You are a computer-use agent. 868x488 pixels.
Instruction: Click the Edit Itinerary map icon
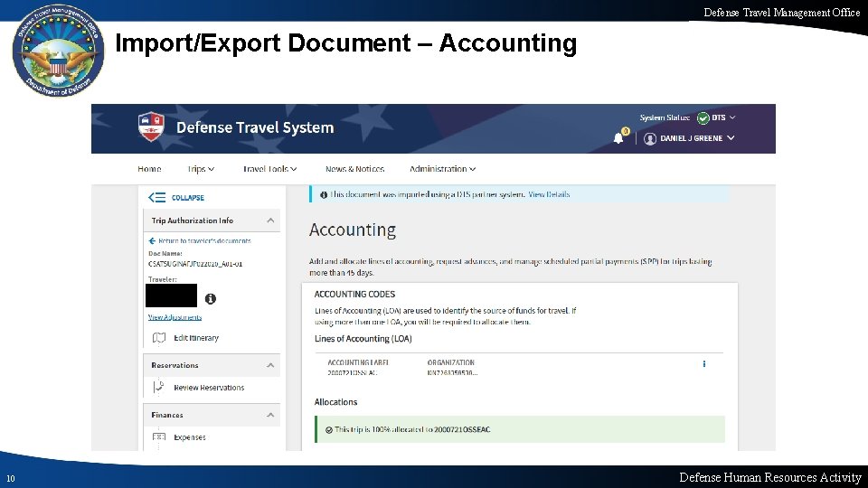(x=159, y=337)
